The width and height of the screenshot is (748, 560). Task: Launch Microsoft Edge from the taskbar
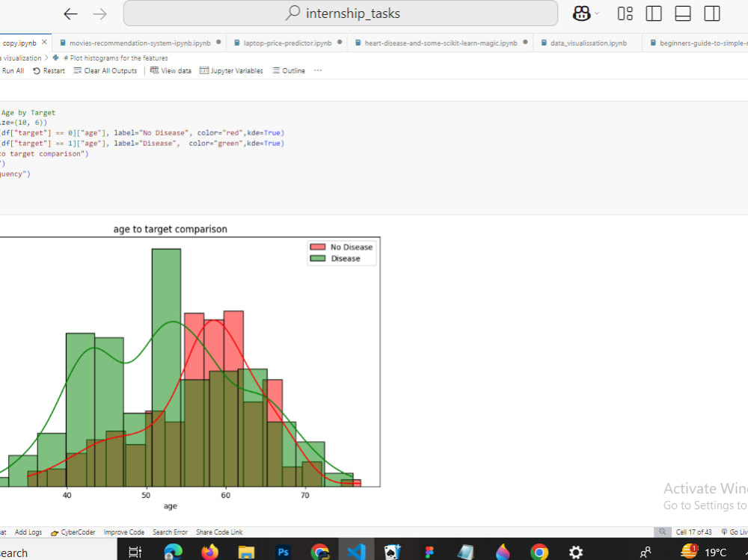173,552
